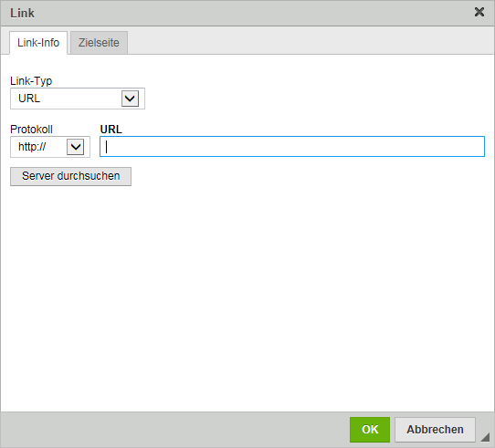
Task: Switch to the Link-Info tab
Action: pos(38,43)
